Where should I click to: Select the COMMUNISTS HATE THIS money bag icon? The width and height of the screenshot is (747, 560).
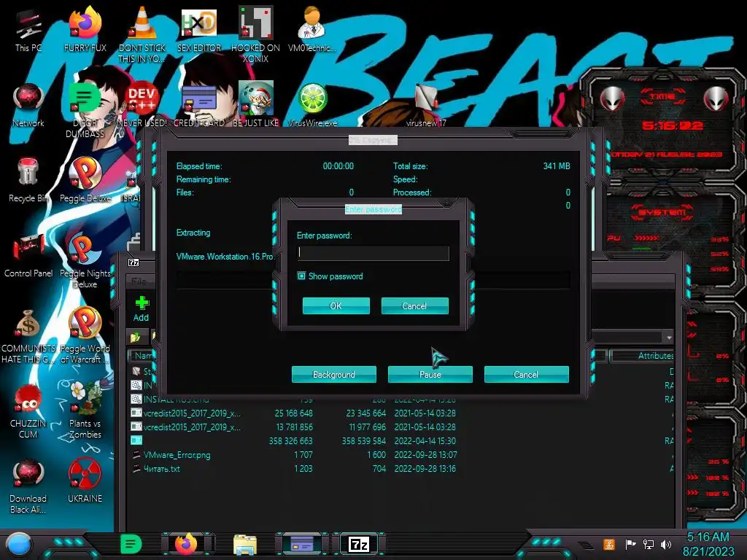[28, 336]
